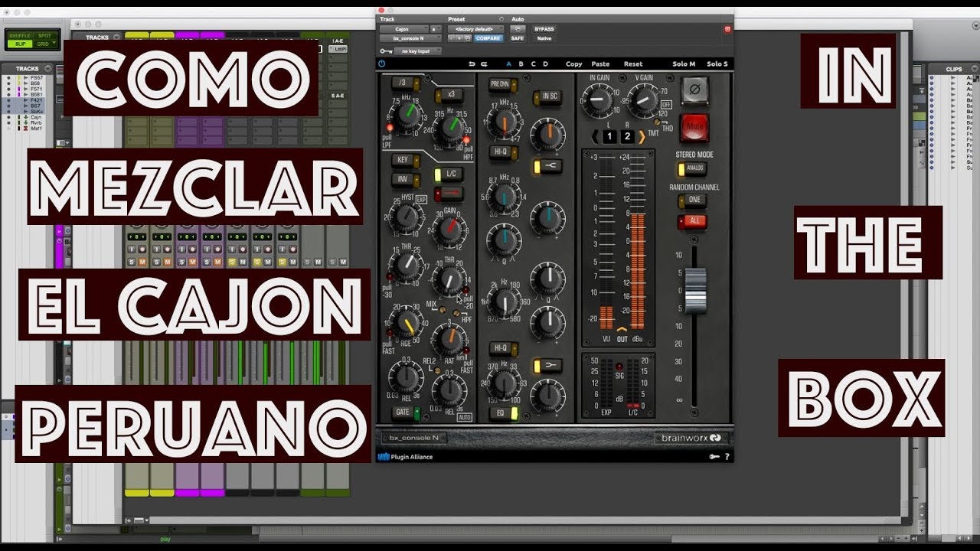Toggle the GATE switch
Image resolution: width=980 pixels, height=551 pixels.
click(x=405, y=413)
